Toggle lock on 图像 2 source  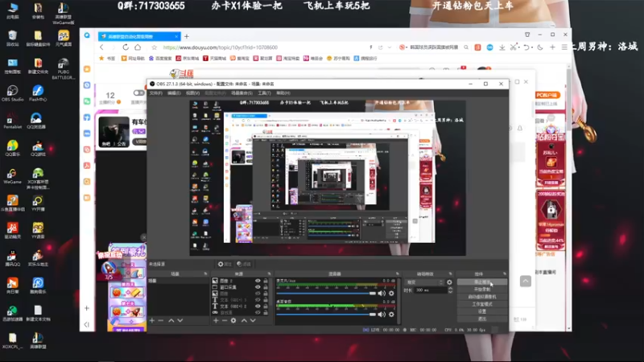tap(266, 281)
